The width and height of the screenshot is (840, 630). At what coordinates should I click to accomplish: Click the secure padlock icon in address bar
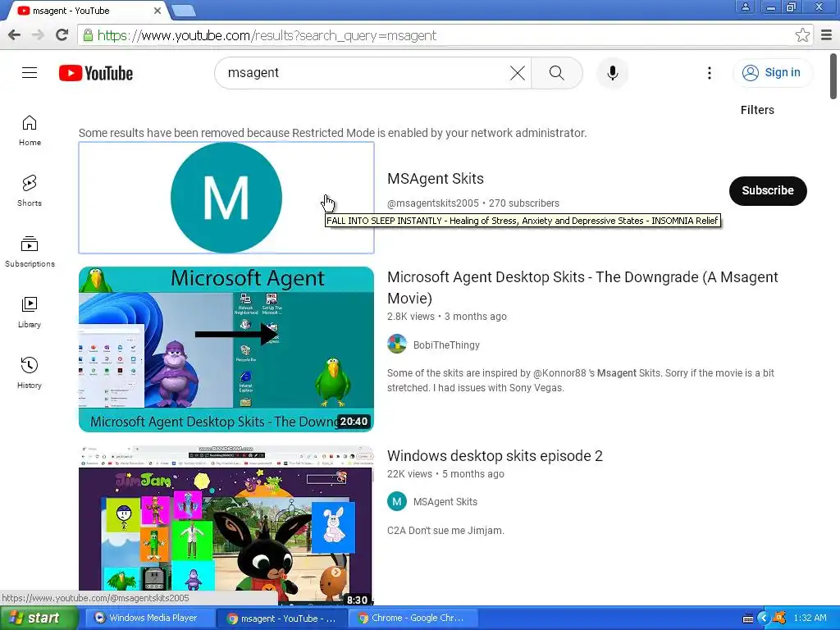pos(88,35)
